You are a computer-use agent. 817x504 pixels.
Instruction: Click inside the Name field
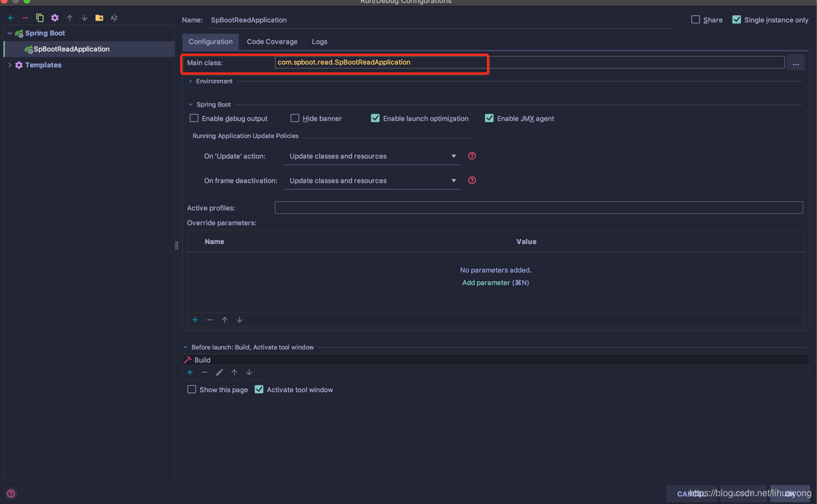440,20
